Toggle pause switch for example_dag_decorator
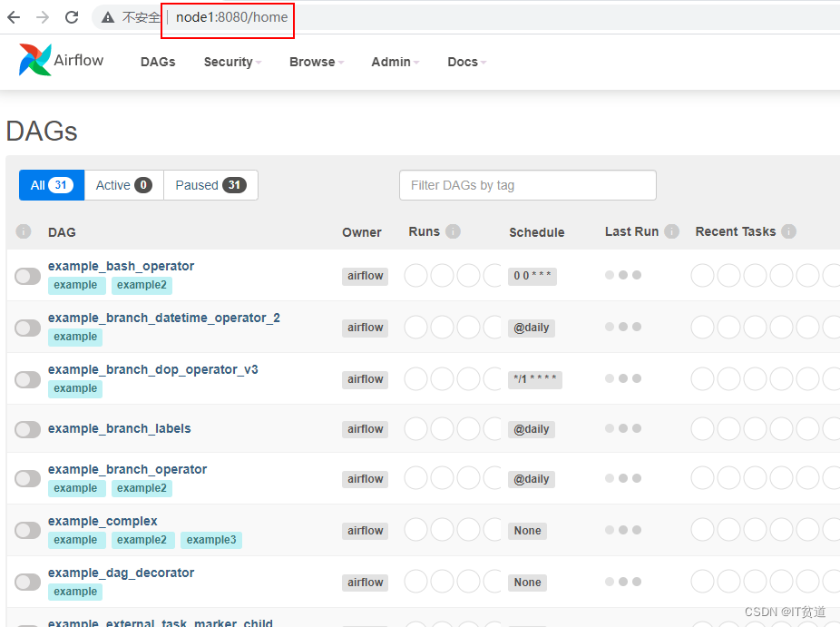The width and height of the screenshot is (840, 627). click(x=28, y=582)
